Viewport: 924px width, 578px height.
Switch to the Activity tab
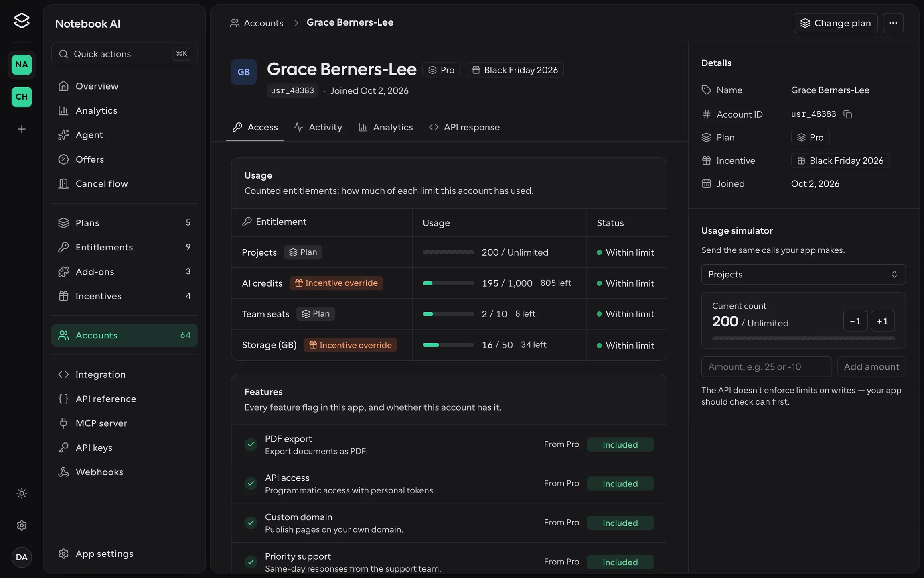318,128
